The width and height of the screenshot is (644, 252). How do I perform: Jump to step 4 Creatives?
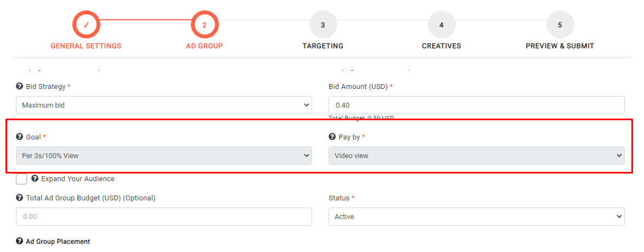tap(441, 25)
